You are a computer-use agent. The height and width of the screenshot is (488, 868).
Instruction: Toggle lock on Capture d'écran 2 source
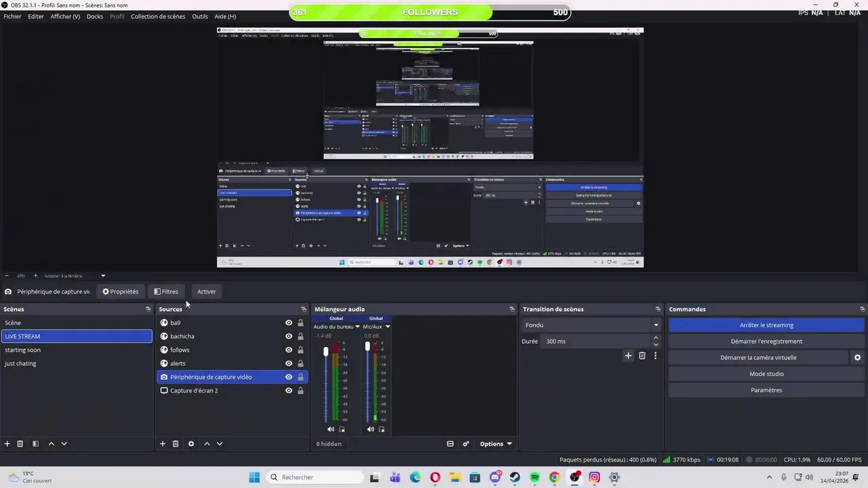[300, 390]
